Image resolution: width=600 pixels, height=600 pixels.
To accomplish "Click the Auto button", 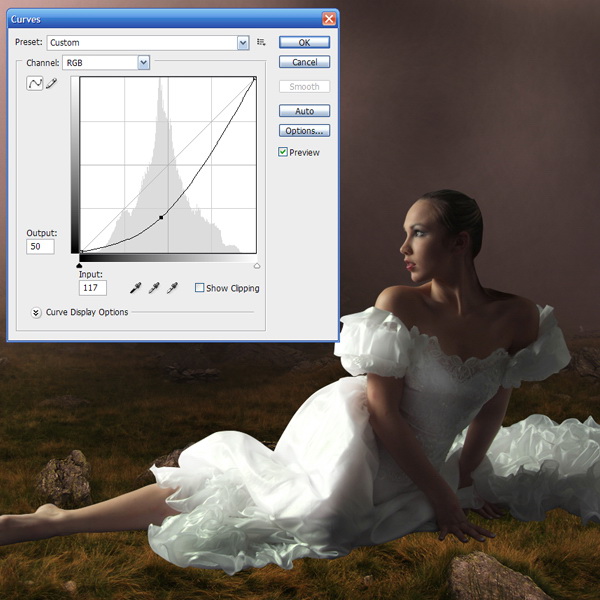I will (304, 111).
